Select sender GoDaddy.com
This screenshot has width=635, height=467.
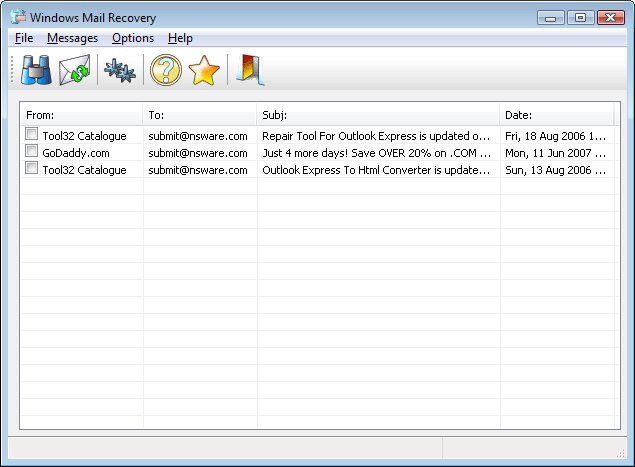[76, 153]
